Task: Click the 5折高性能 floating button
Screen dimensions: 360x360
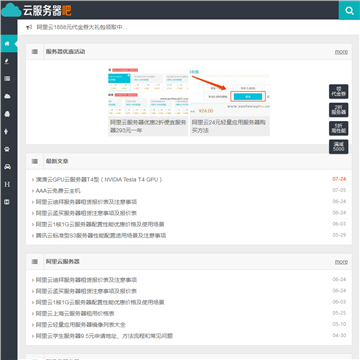Action: click(x=339, y=128)
